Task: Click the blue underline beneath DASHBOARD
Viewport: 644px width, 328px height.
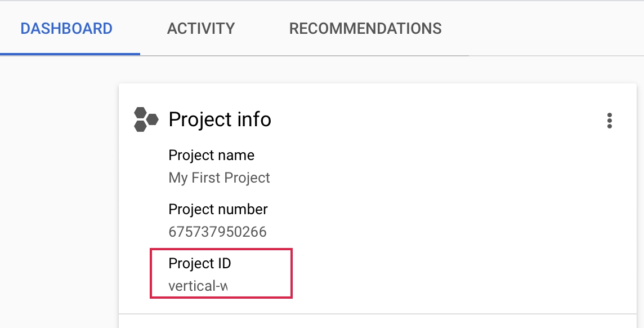Action: tap(70, 54)
